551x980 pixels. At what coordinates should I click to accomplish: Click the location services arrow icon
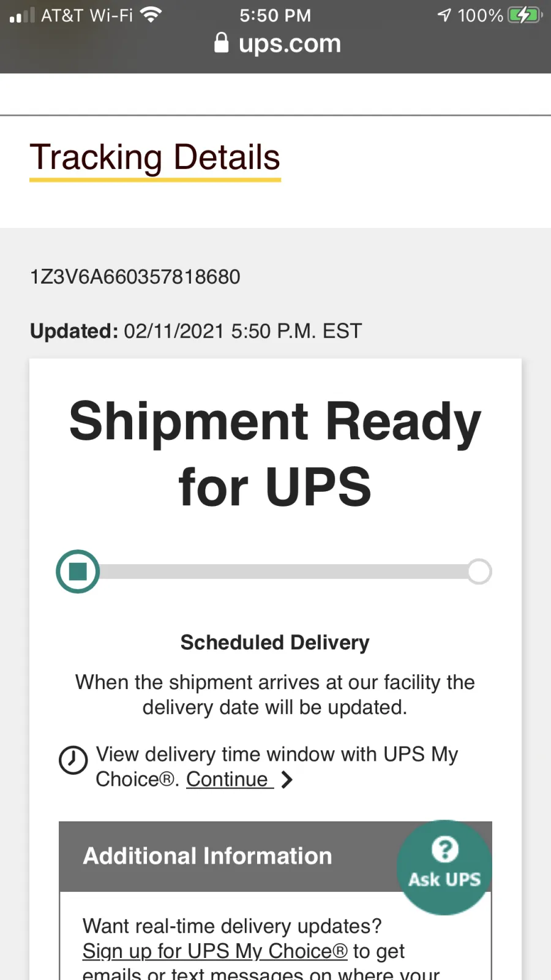pyautogui.click(x=444, y=15)
